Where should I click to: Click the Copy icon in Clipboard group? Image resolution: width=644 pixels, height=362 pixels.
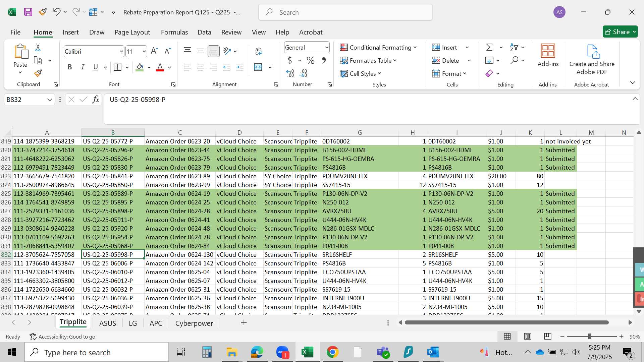38,61
